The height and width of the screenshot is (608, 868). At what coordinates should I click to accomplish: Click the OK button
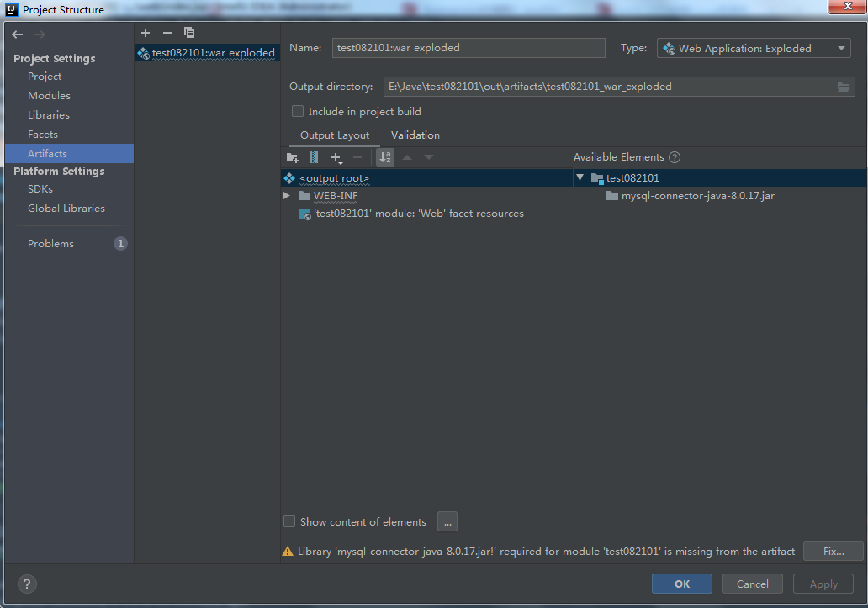pyautogui.click(x=681, y=584)
